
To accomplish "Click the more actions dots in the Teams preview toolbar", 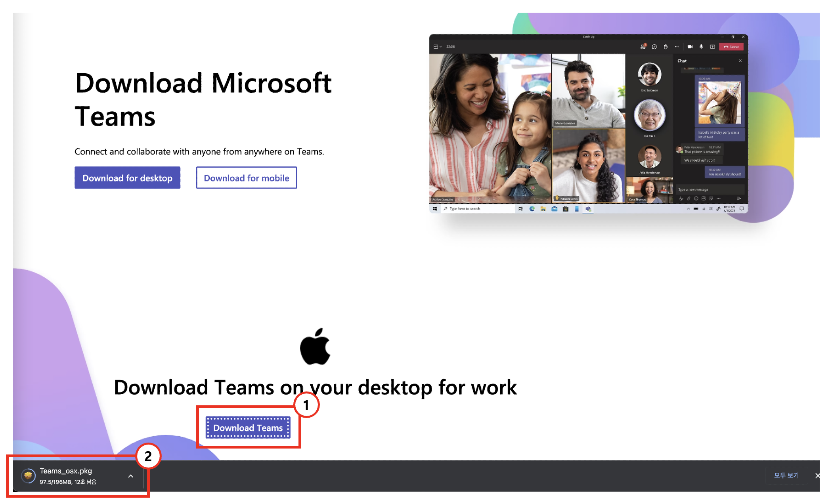I will point(677,47).
